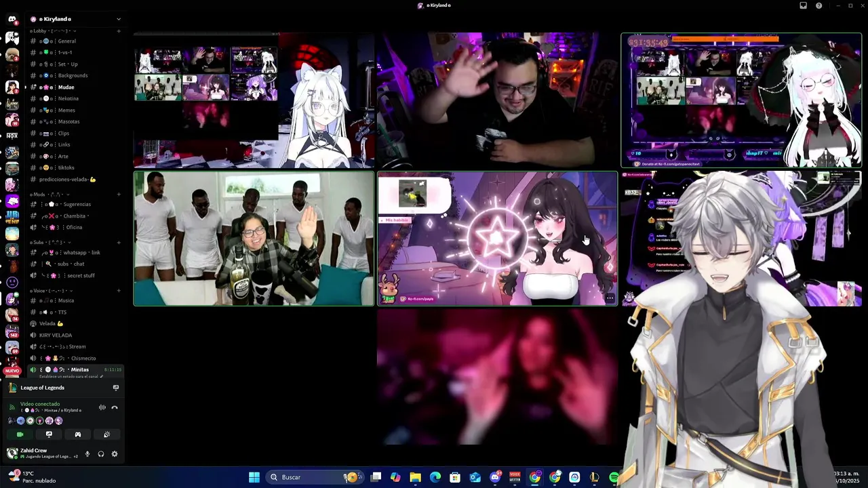Create a channel in Subs category
Image resolution: width=868 pixels, height=488 pixels.
pos(119,243)
